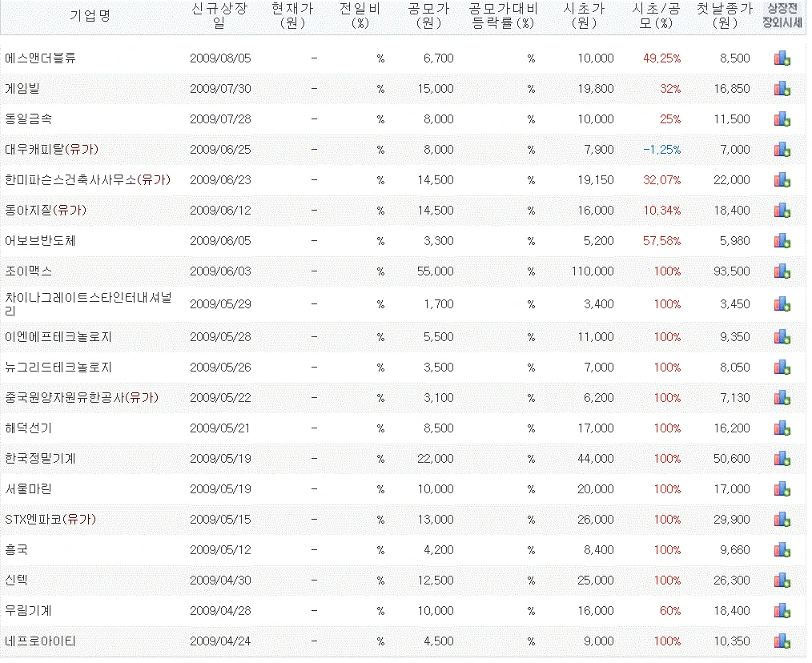Select 중국원양자원유한공사(유가) company name
This screenshot has width=812, height=663.
[78, 397]
